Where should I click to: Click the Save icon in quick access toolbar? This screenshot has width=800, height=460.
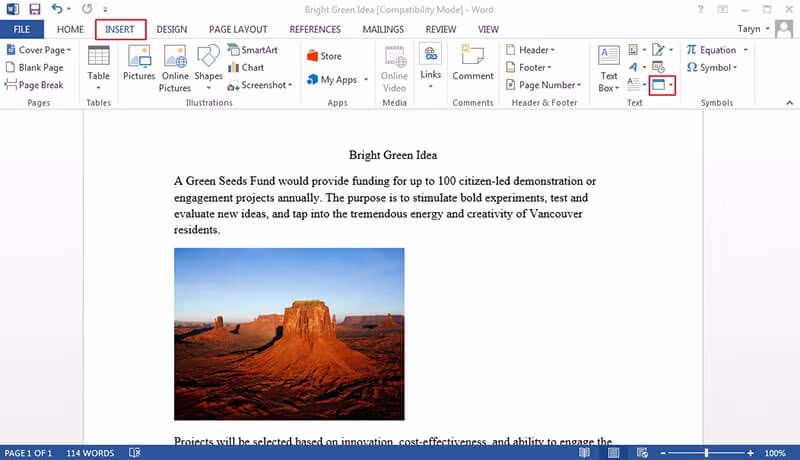pyautogui.click(x=34, y=9)
